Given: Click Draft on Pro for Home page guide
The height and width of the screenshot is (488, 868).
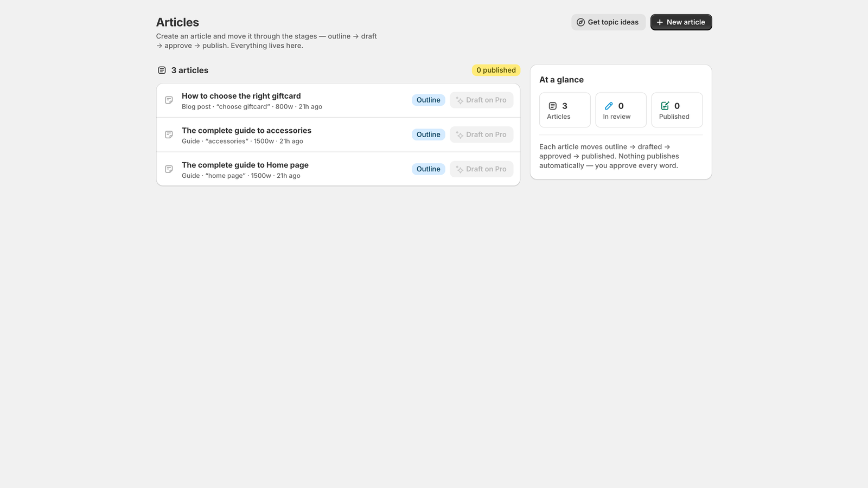Looking at the screenshot, I should coord(481,169).
